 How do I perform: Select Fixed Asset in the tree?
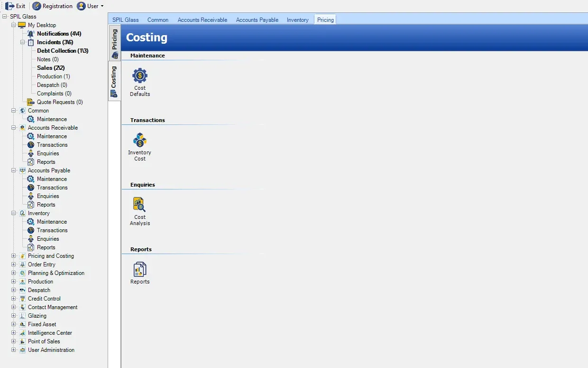(42, 324)
